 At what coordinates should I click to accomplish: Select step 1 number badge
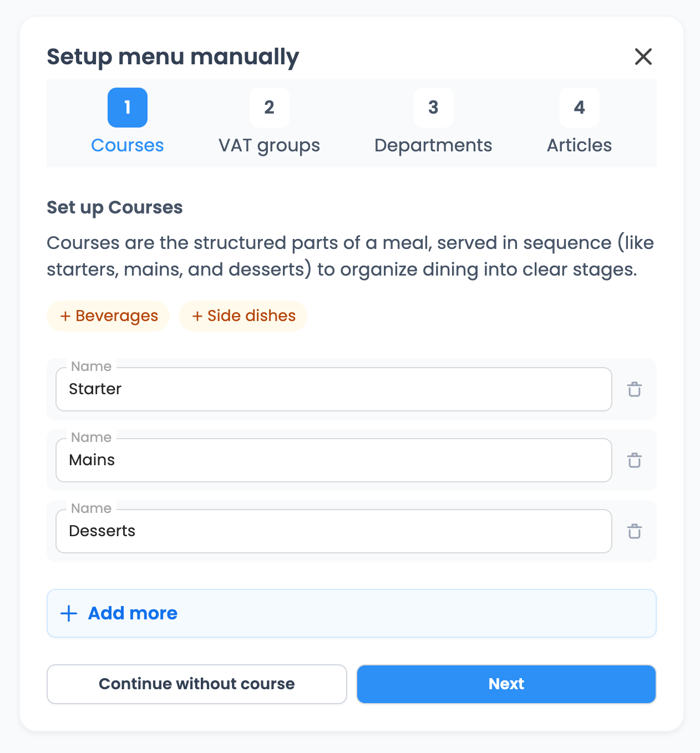click(128, 108)
